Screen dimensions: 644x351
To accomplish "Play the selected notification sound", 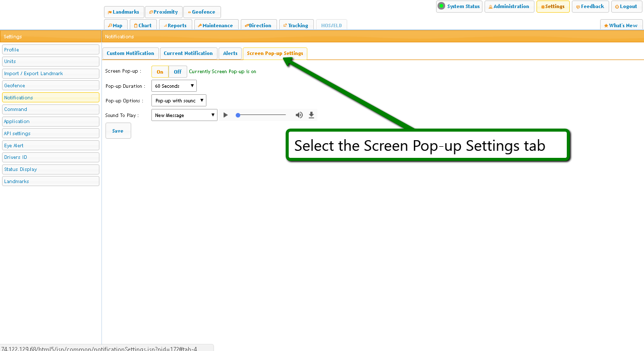I will 226,115.
